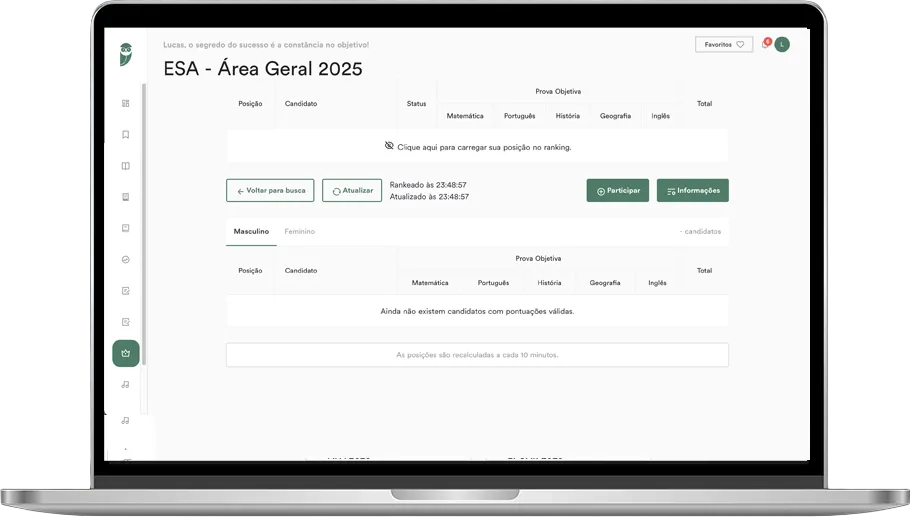This screenshot has width=911, height=517.
Task: Open the Informações button
Action: click(692, 190)
